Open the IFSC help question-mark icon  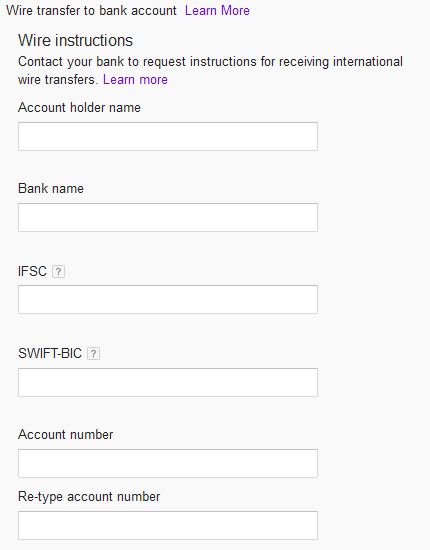coord(59,271)
